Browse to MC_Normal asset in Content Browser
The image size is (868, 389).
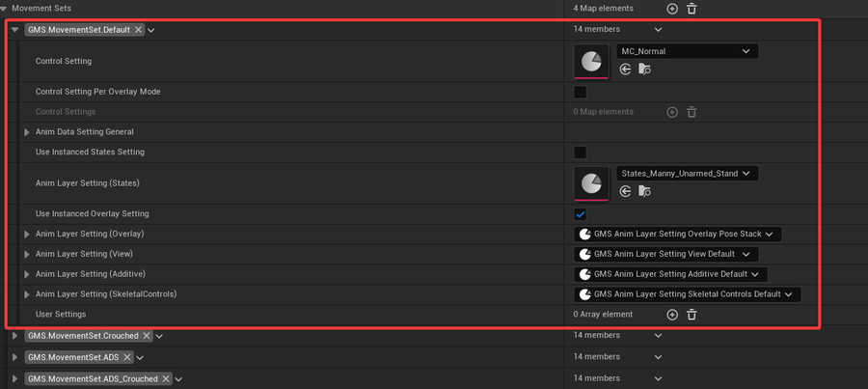tap(644, 69)
